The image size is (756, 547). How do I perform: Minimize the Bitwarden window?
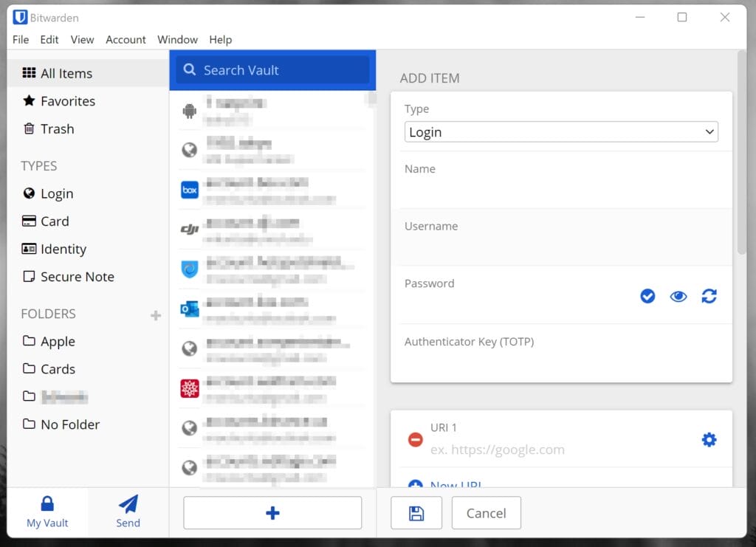[x=640, y=18]
